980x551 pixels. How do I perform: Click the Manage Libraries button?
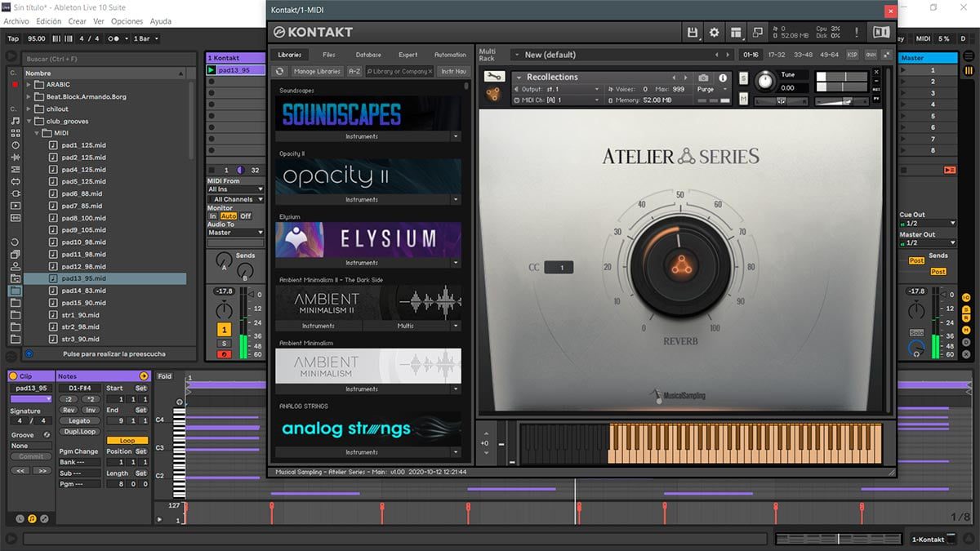317,72
